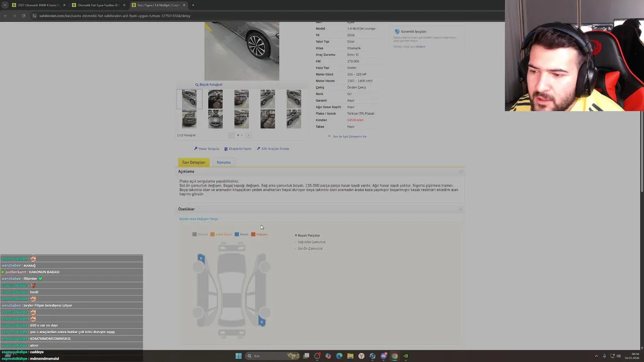
Task: Select rear-view thumbnail starting bottom row
Action: (189, 119)
